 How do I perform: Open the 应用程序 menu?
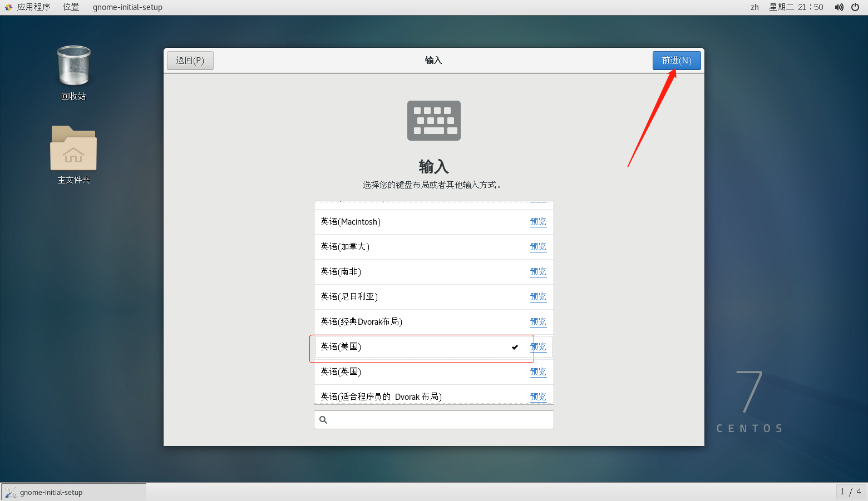coord(33,7)
